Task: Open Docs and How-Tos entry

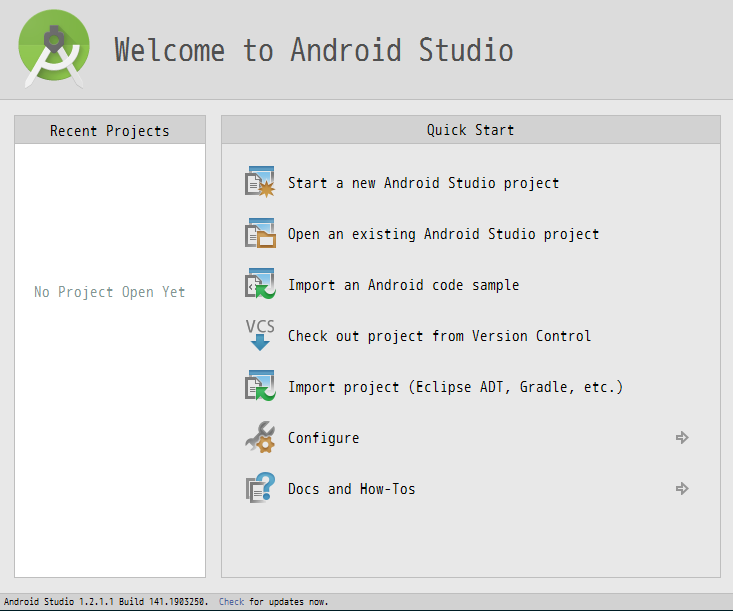Action: tap(352, 489)
